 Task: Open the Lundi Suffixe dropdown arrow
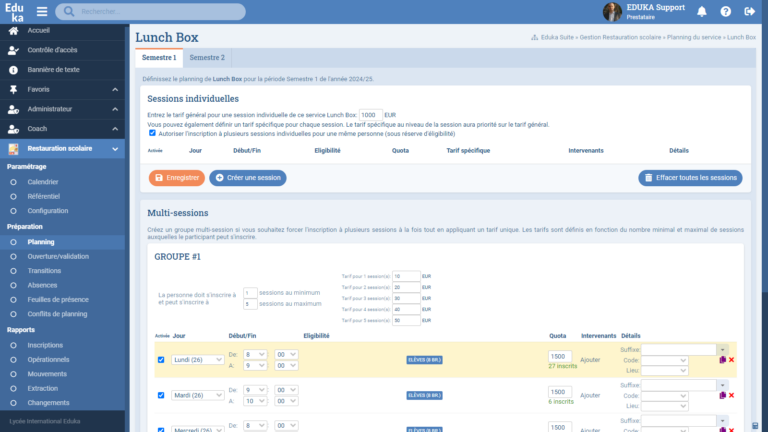point(722,350)
